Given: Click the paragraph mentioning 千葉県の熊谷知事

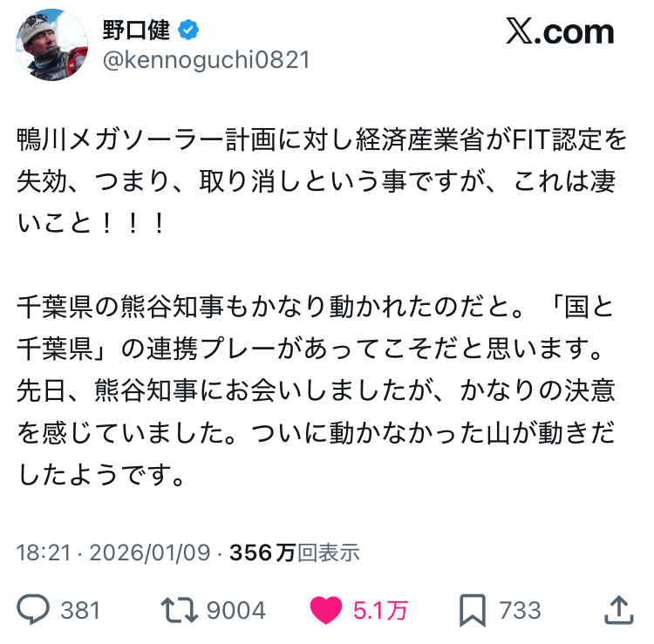Looking at the screenshot, I should click(317, 390).
